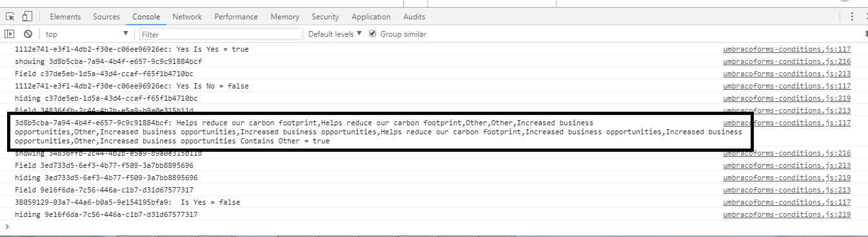Open the Audits tab
This screenshot has height=237, width=868.
click(414, 17)
